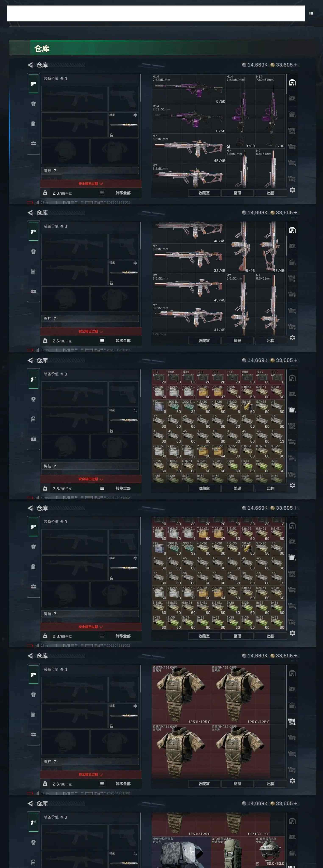Select the M7 rifle showing 32/45 ammo
The image size is (323, 868).
tap(188, 258)
